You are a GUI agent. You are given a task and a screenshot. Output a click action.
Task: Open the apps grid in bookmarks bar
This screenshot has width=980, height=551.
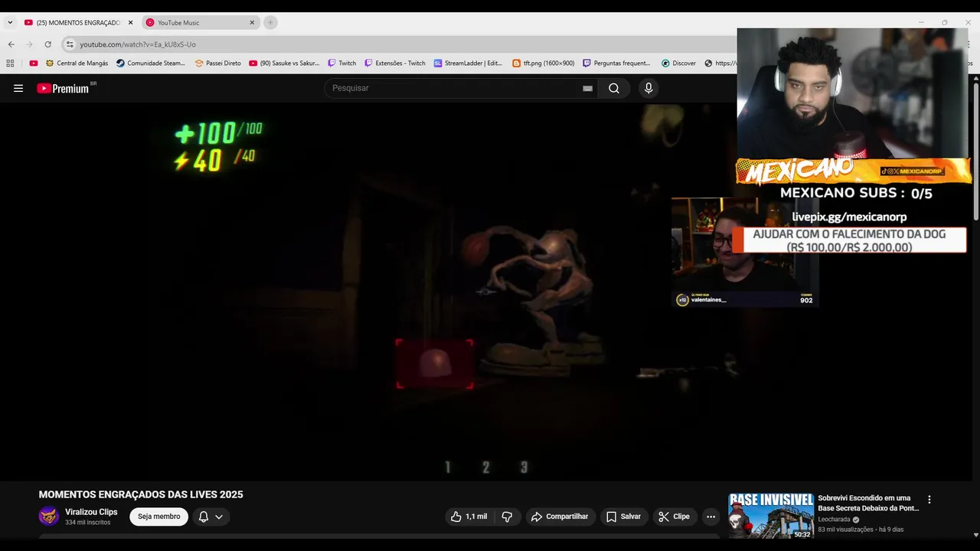[x=10, y=64]
